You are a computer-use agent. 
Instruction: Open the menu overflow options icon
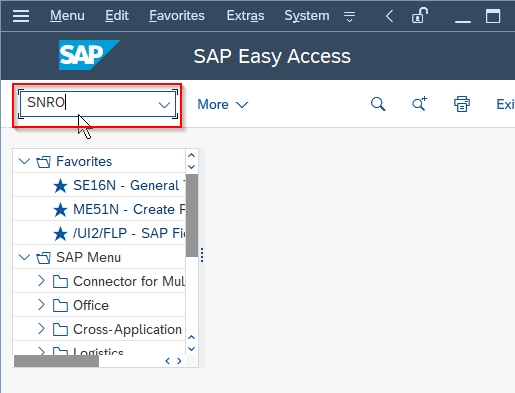tap(349, 16)
